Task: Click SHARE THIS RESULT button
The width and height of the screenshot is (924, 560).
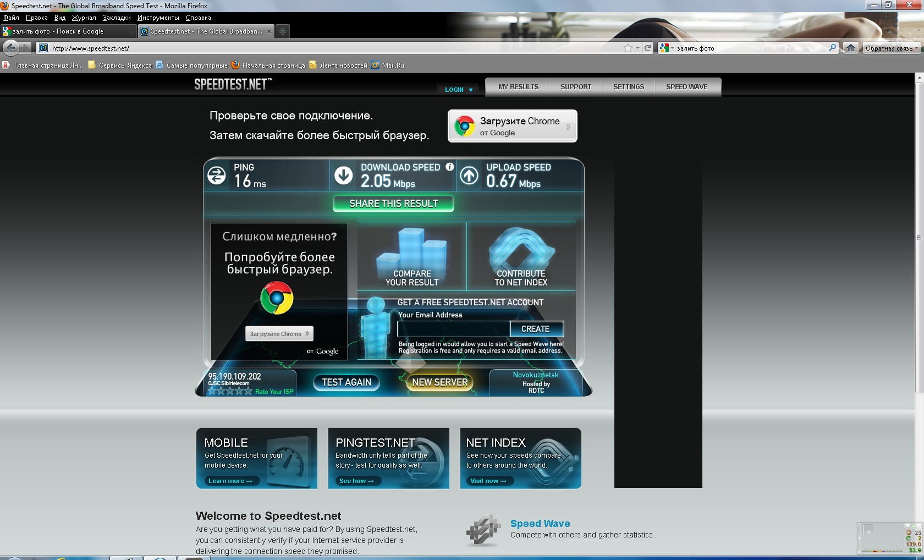Action: (394, 204)
